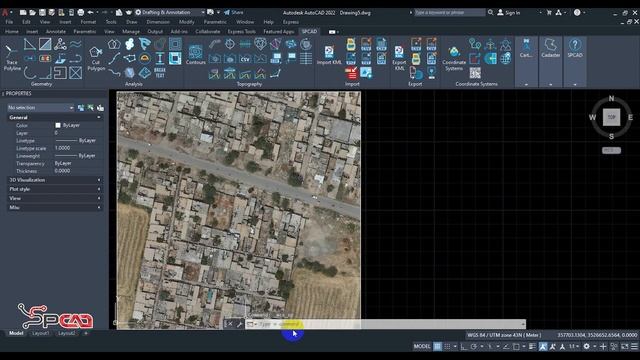The width and height of the screenshot is (640, 360).
Task: Click the map pins icon in Coordinate Systems
Action: [475, 44]
